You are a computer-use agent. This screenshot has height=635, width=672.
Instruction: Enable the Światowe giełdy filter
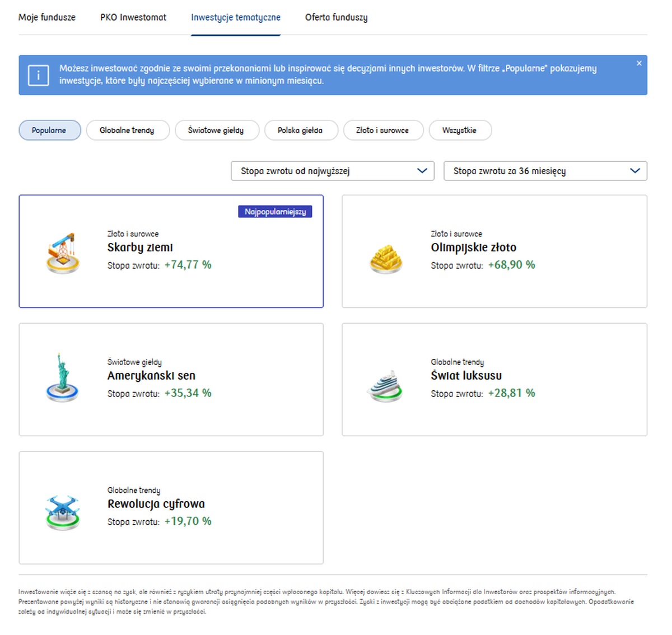click(216, 130)
